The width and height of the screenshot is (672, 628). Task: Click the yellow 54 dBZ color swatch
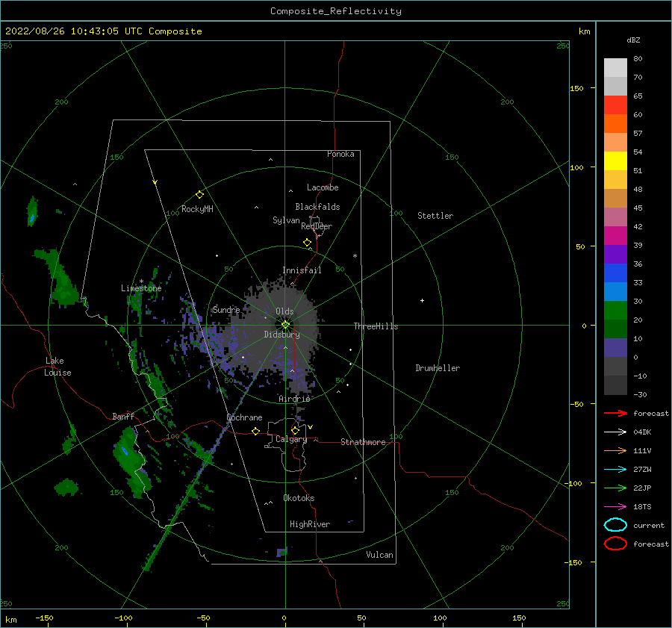[615, 161]
